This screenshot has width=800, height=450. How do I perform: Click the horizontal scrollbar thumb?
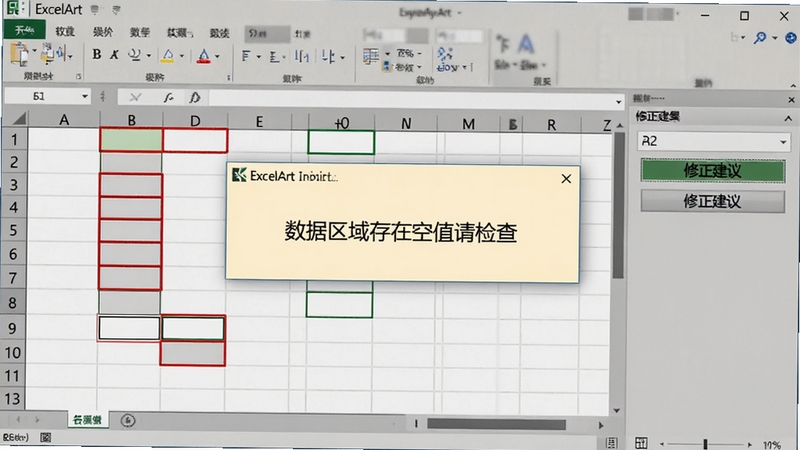pos(496,424)
